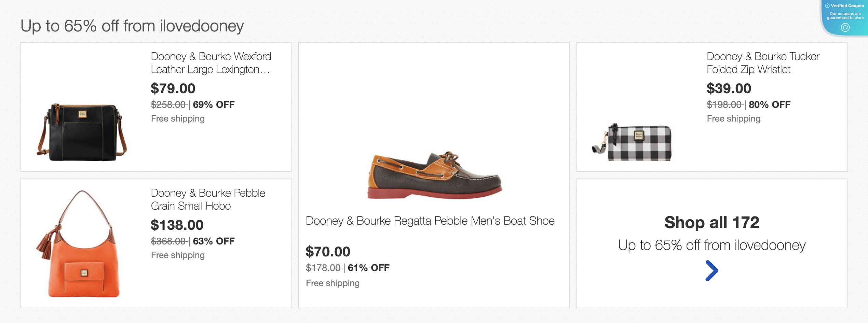The height and width of the screenshot is (323, 868).
Task: Click the 80% OFF label on the wristlet deal
Action: pyautogui.click(x=768, y=105)
